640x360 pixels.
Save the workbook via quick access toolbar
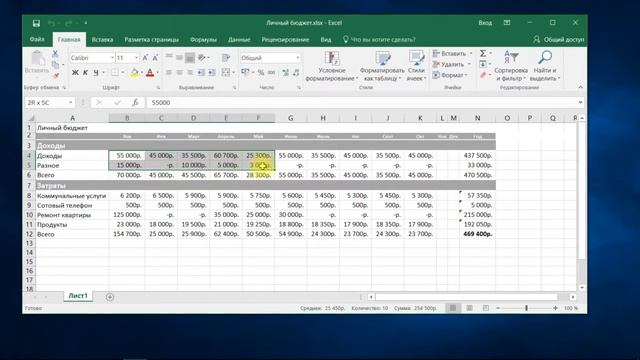(36, 23)
